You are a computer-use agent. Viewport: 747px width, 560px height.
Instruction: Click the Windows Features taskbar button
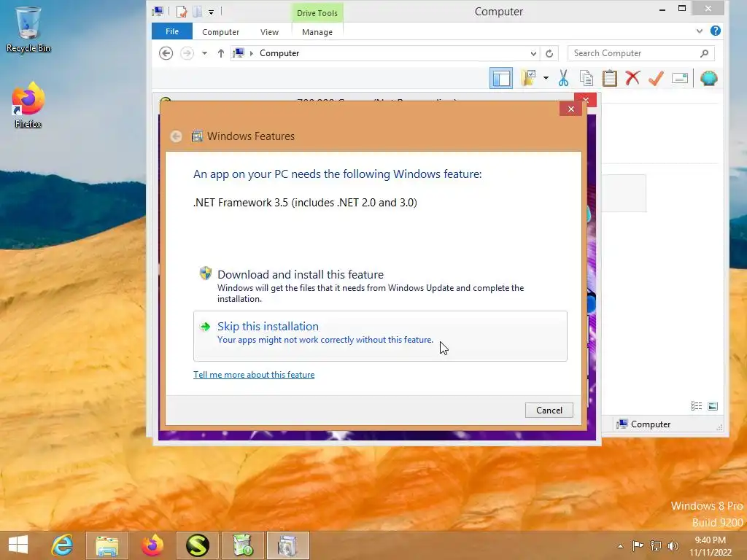287,545
